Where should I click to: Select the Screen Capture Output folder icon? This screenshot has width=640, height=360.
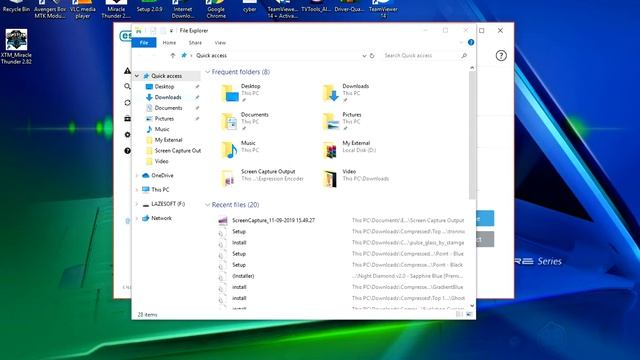click(229, 179)
